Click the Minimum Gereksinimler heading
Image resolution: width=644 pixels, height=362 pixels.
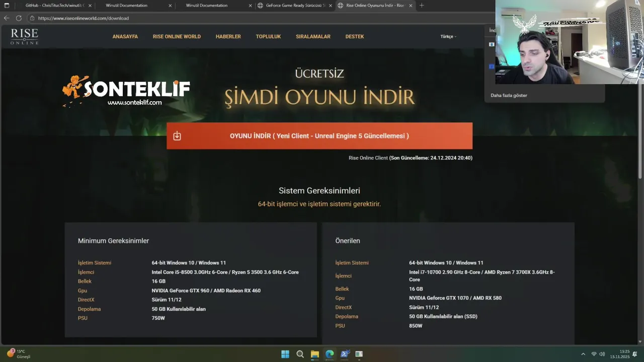pyautogui.click(x=113, y=241)
